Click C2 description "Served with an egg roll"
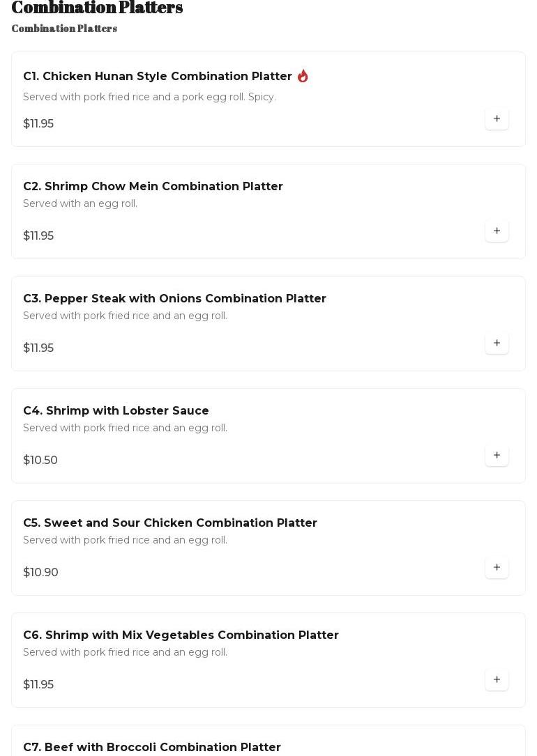This screenshot has height=756, width=537. coord(80,203)
